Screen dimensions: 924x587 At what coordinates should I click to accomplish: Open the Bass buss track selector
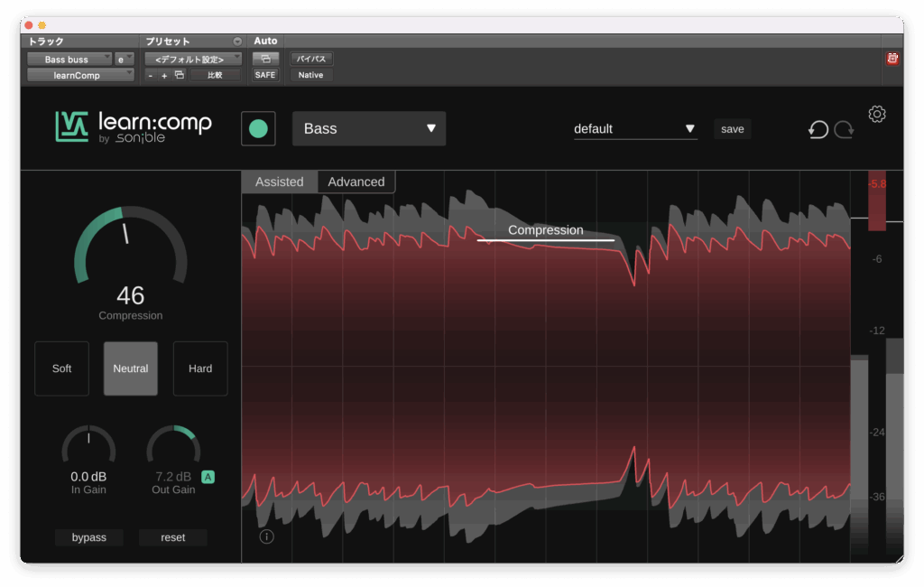pos(69,59)
